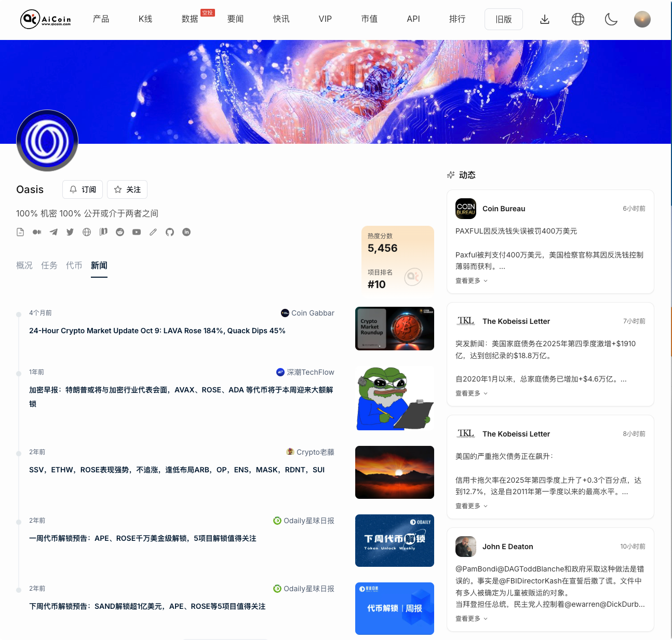The image size is (672, 640).
Task: Open the 下周代币解锁 thumbnail image
Action: point(394,540)
